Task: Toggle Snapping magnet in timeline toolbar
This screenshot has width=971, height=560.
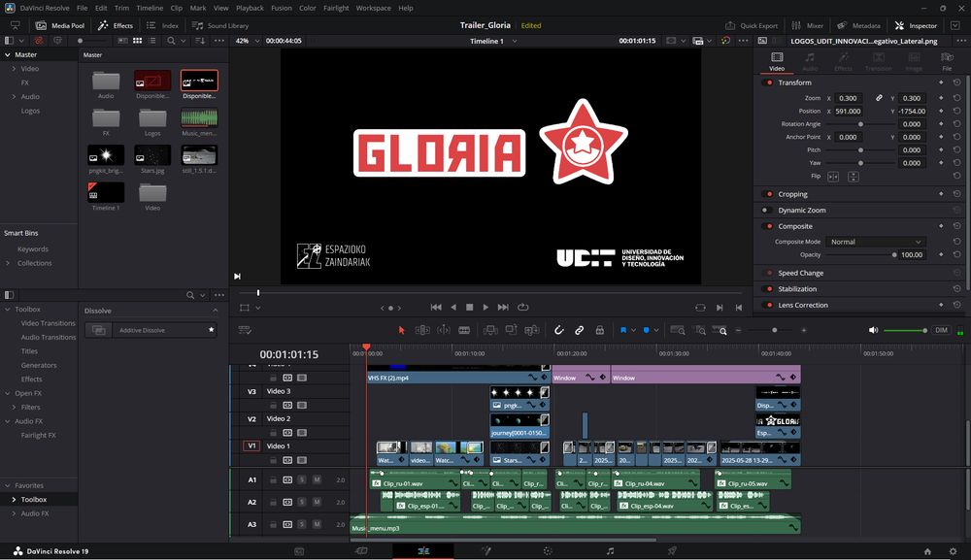Action: tap(558, 330)
